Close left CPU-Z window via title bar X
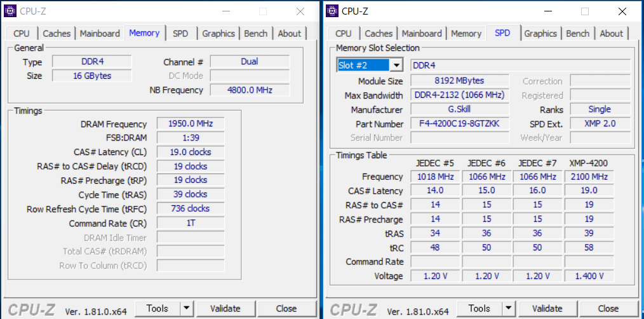The width and height of the screenshot is (644, 319). pyautogui.click(x=300, y=11)
